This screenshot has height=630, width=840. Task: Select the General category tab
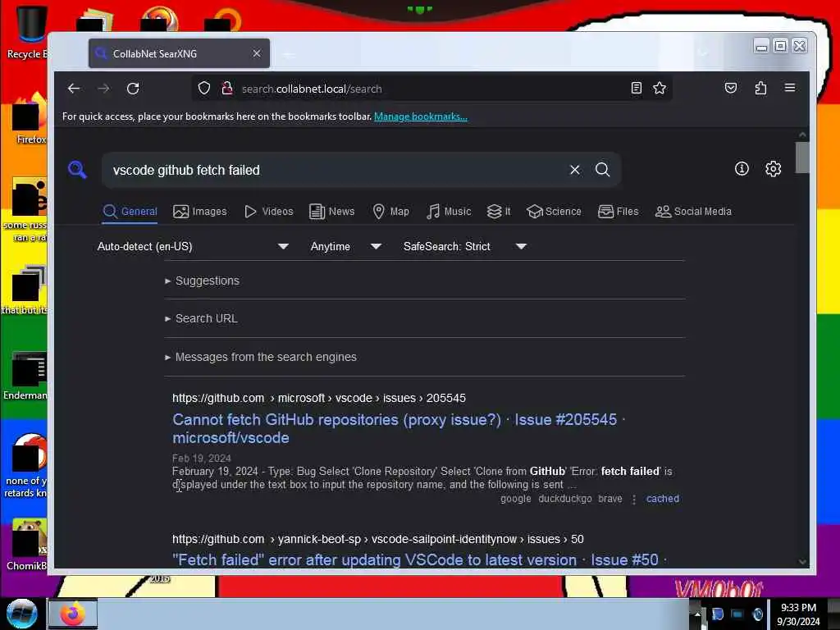pyautogui.click(x=130, y=212)
